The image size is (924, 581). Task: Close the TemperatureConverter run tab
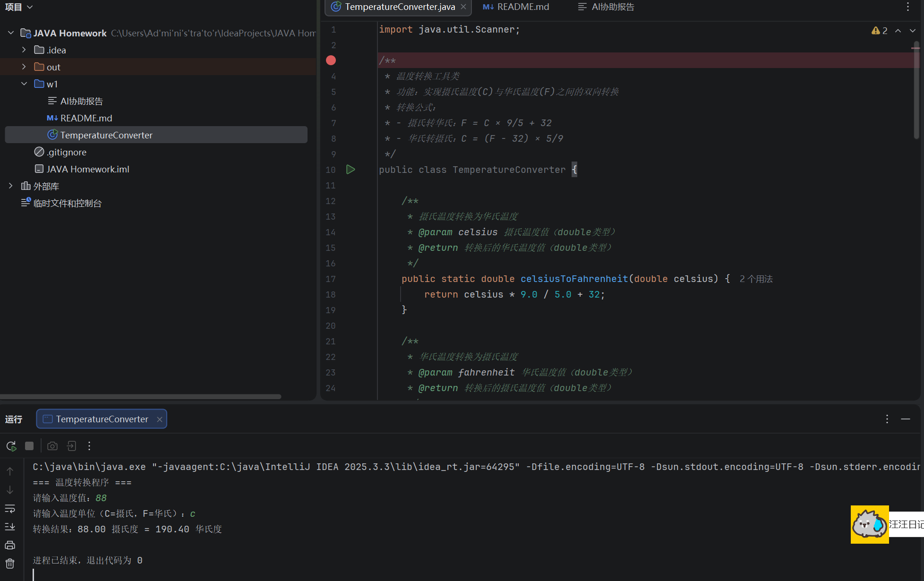tap(160, 419)
